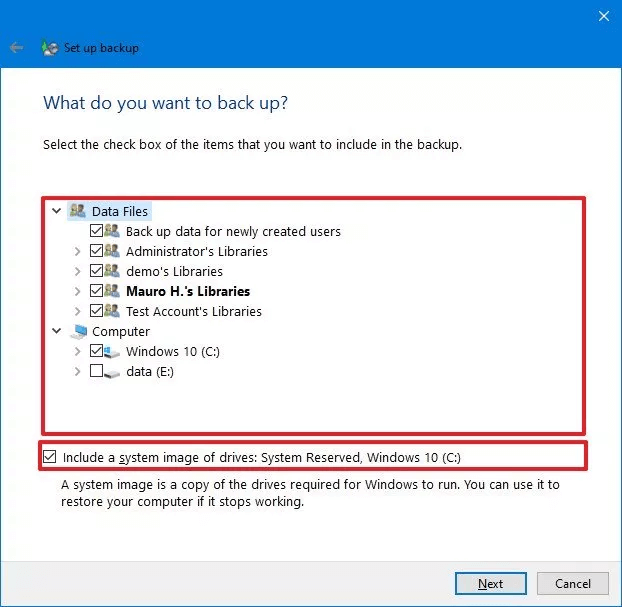Close the Set up backup window

(x=604, y=16)
